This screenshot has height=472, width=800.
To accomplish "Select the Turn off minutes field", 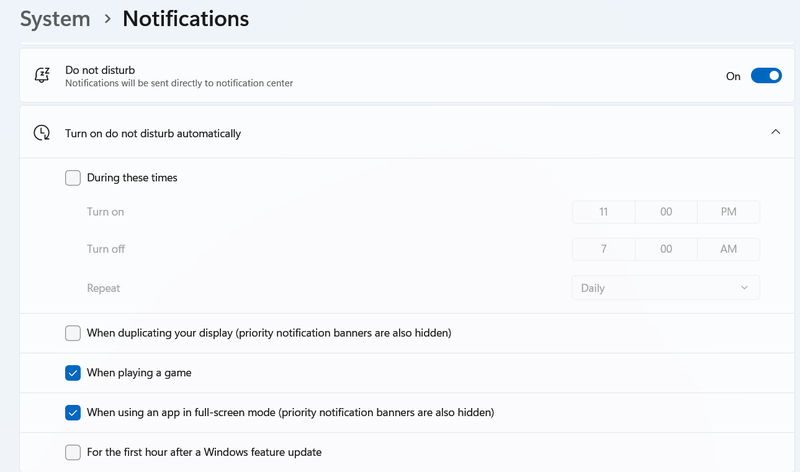I will [x=666, y=249].
